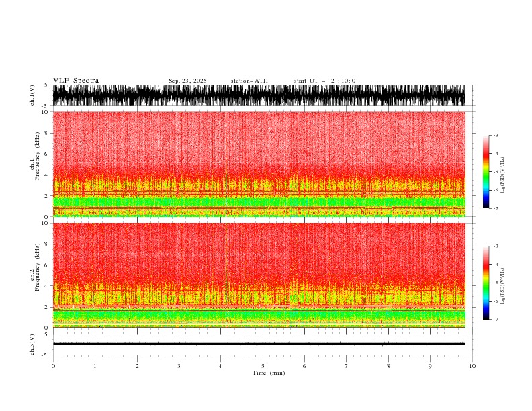Image resolution: width=532 pixels, height=411 pixels.
Task: Click the ch.1 spectrogram panel
Action: [x=259, y=164]
